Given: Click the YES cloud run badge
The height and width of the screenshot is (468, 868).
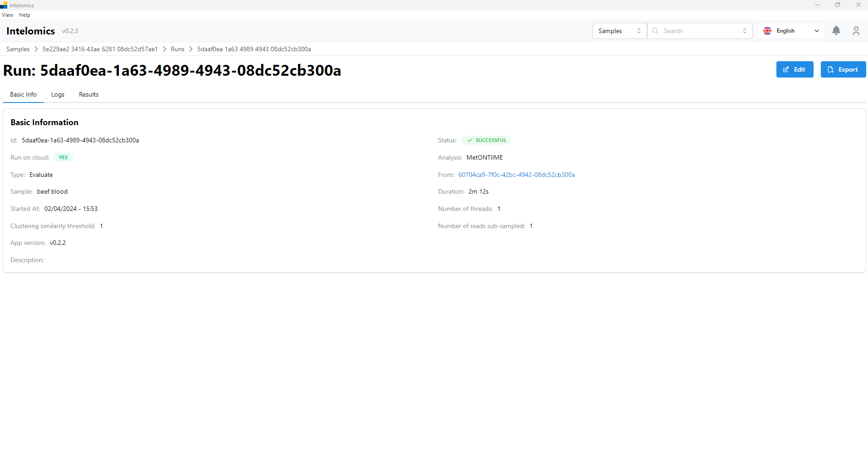Looking at the screenshot, I should (x=63, y=157).
